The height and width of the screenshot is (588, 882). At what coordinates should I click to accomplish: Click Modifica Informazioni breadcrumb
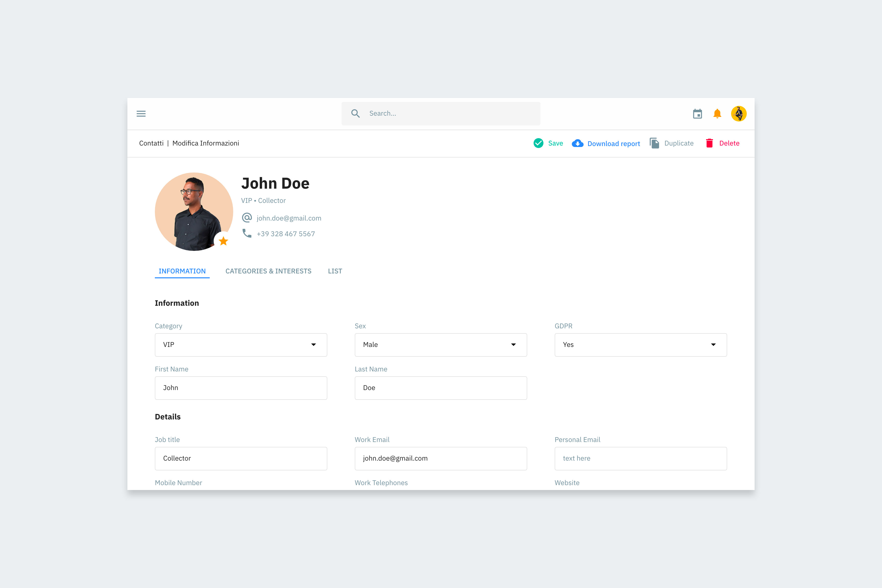point(206,143)
